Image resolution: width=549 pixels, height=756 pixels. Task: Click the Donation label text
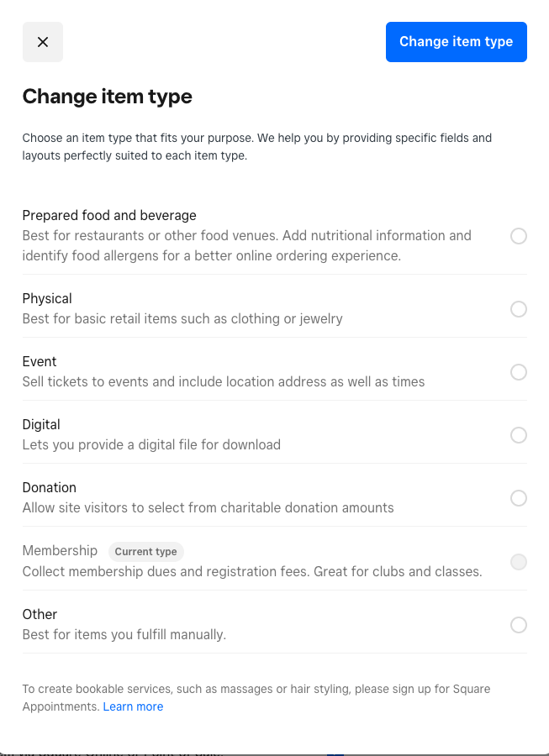click(x=49, y=487)
